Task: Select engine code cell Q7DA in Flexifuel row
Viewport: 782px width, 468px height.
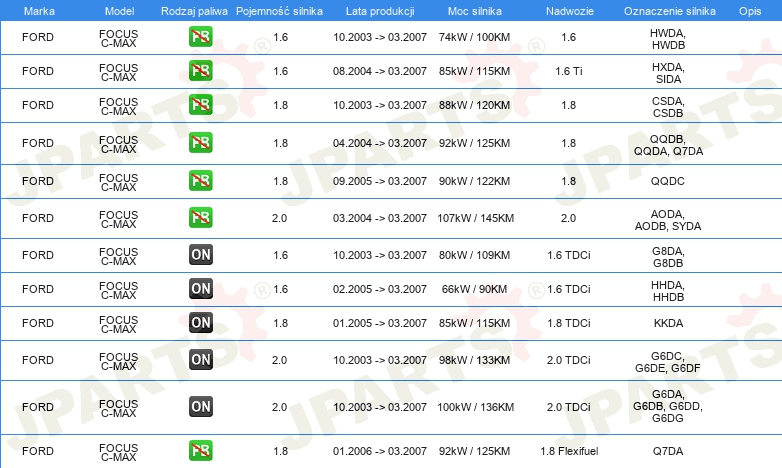Action: coord(668,451)
